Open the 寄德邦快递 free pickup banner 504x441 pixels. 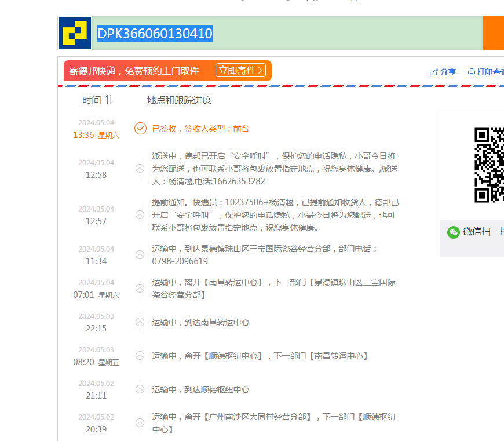coord(167,71)
